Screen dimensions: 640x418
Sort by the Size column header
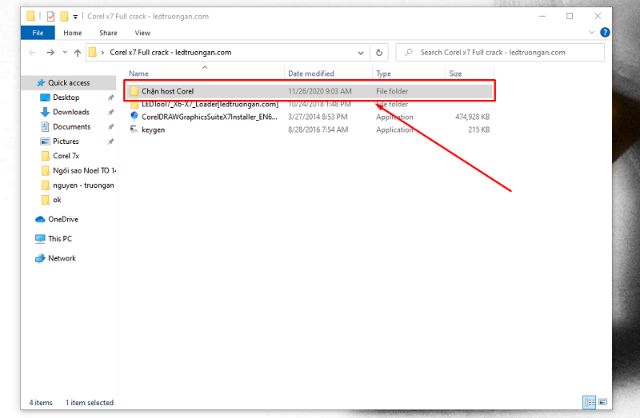click(456, 73)
